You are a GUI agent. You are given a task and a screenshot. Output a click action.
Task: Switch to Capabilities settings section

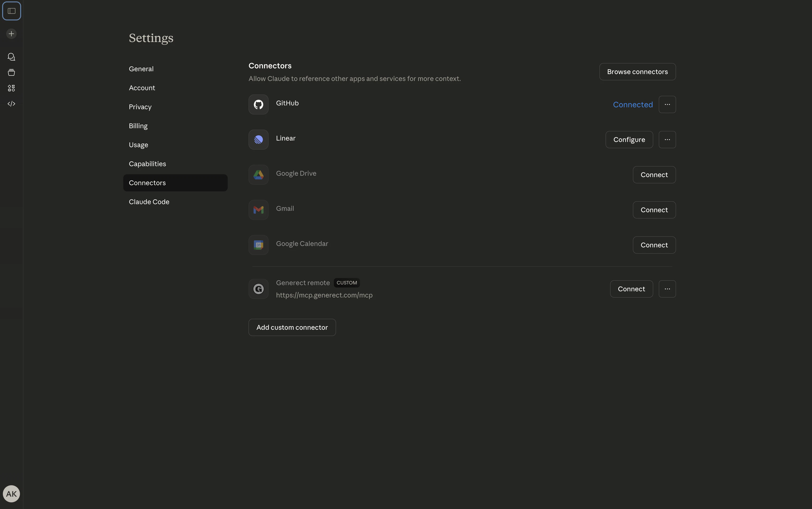click(x=147, y=164)
